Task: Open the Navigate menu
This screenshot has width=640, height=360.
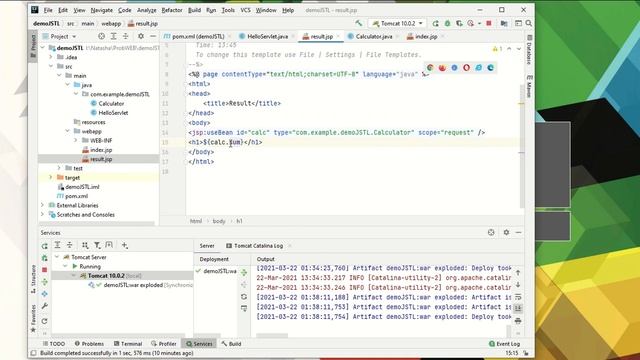Action: [102, 10]
